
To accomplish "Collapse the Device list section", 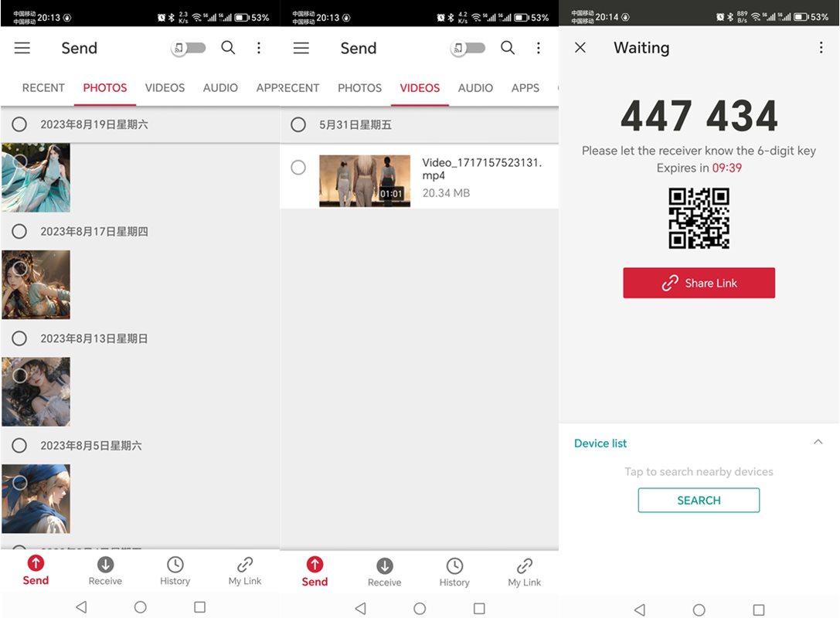I will [x=818, y=443].
